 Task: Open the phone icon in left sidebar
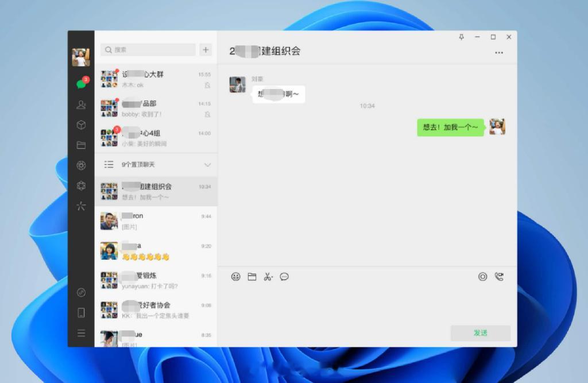coord(81,312)
